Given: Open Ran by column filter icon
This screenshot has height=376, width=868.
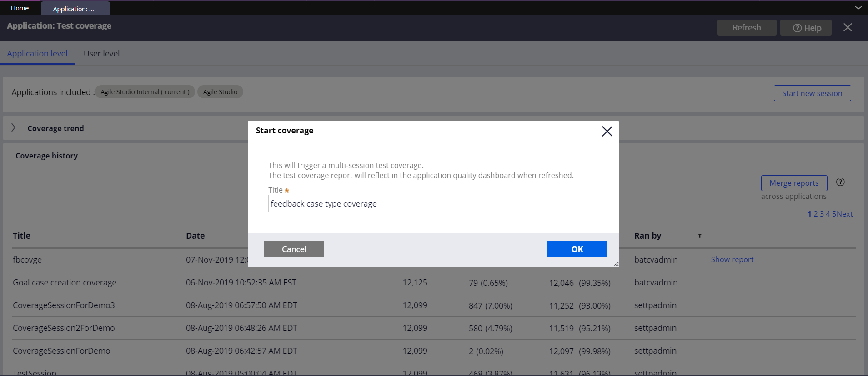Looking at the screenshot, I should pyautogui.click(x=700, y=235).
